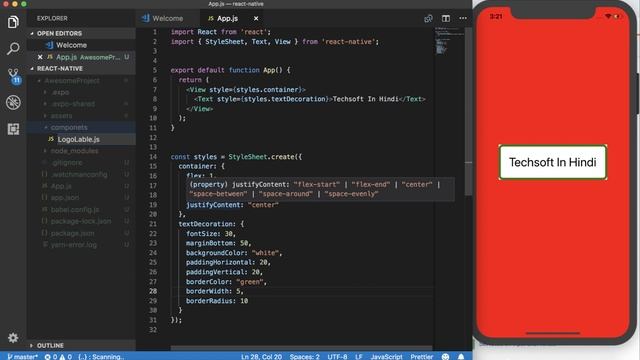Viewport: 640px width, 360px height.
Task: Open the Extensions view icon
Action: click(13, 129)
